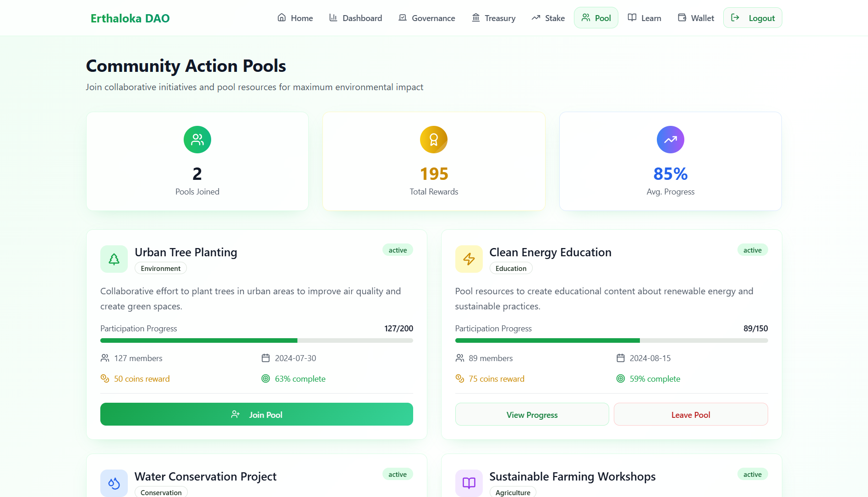
Task: Click the 50 coins reward icon
Action: point(105,378)
